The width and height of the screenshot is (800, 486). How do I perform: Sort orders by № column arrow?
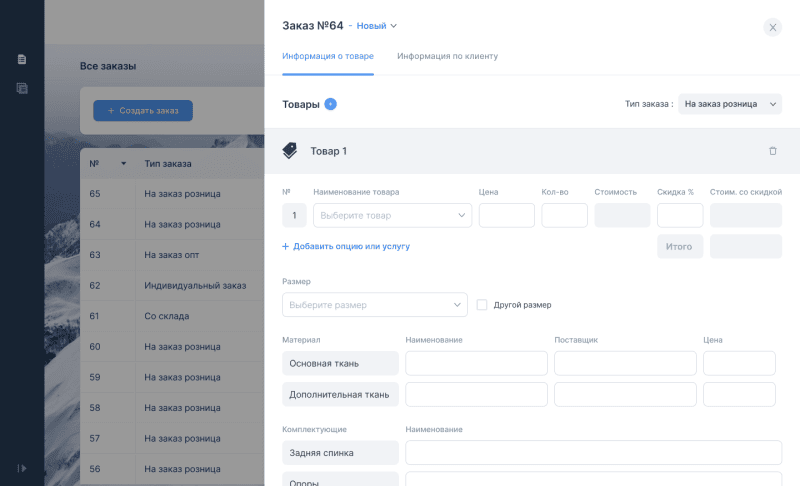pyautogui.click(x=123, y=164)
